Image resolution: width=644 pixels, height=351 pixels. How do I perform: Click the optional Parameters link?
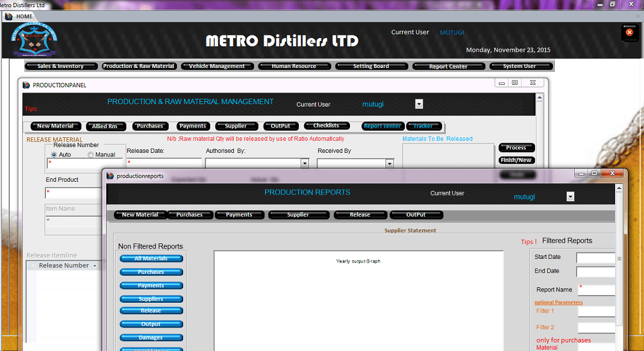558,303
